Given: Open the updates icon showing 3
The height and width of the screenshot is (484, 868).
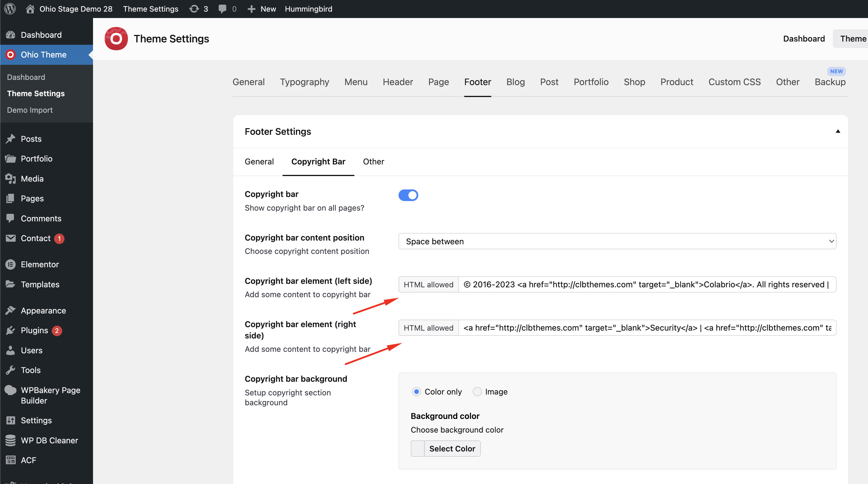Looking at the screenshot, I should click(194, 9).
